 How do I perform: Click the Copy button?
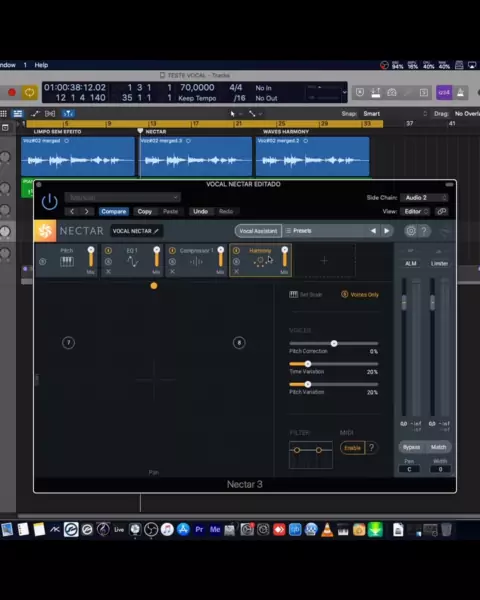145,211
